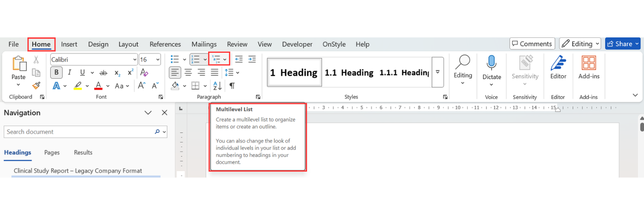This screenshot has width=644, height=215.
Task: Decrease paragraph indent
Action: coord(239,59)
